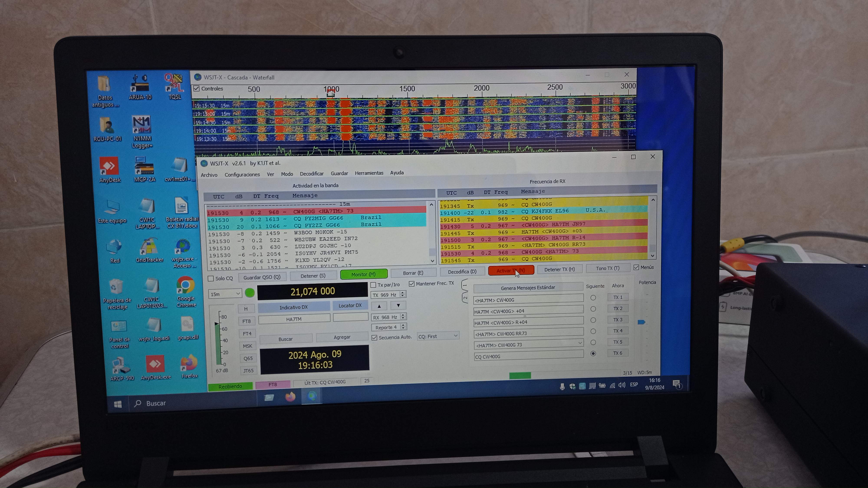Toggle Mantener Frec. TX checkbox

(411, 284)
